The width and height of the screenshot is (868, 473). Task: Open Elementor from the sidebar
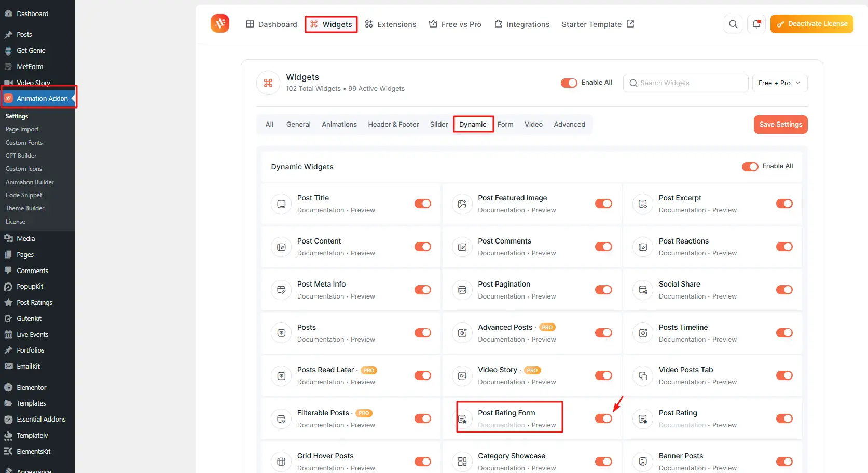(x=31, y=387)
